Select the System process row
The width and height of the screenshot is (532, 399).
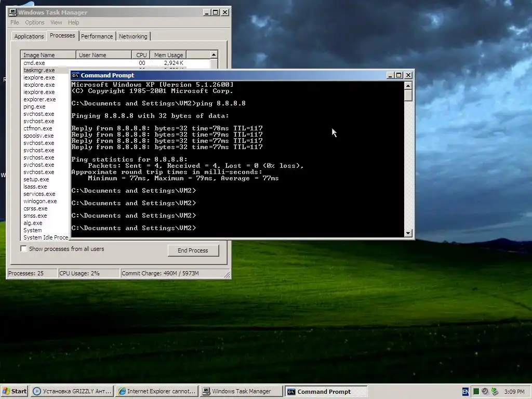click(46, 230)
